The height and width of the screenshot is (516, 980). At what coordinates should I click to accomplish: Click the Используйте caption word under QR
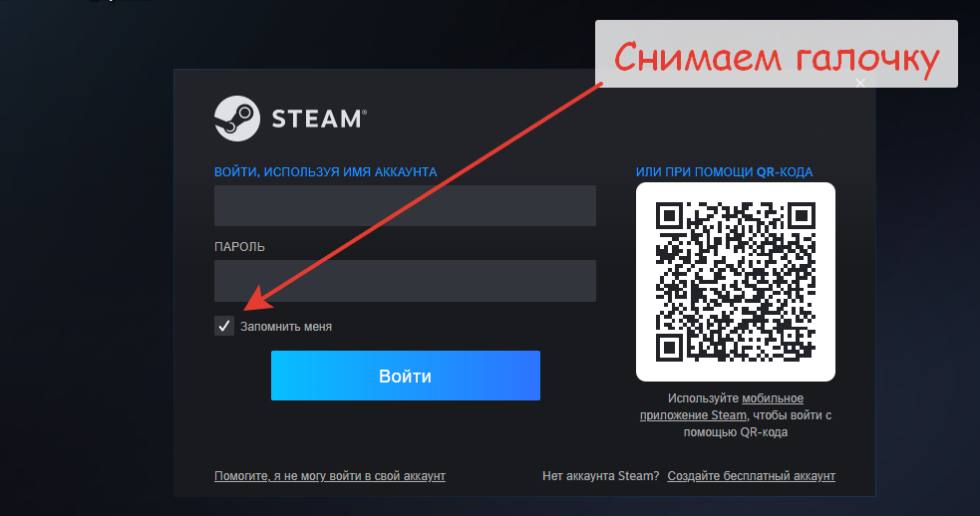(703, 397)
